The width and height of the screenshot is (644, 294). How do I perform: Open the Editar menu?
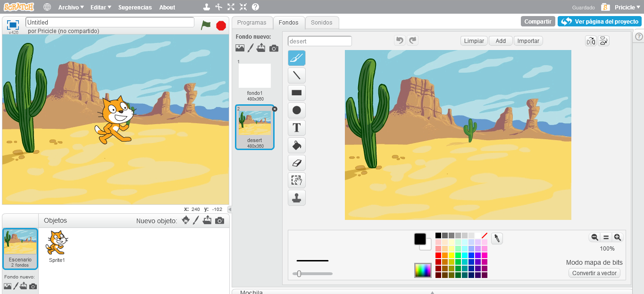(x=101, y=7)
